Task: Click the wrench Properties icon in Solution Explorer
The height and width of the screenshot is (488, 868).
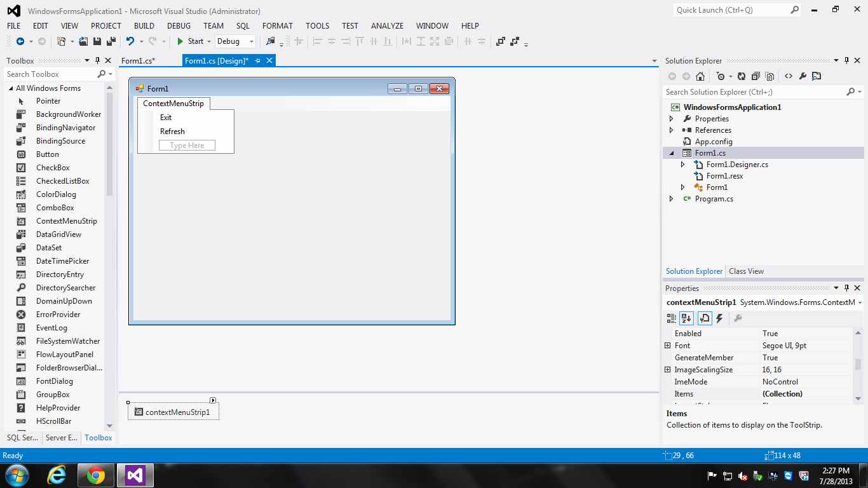Action: [x=803, y=76]
